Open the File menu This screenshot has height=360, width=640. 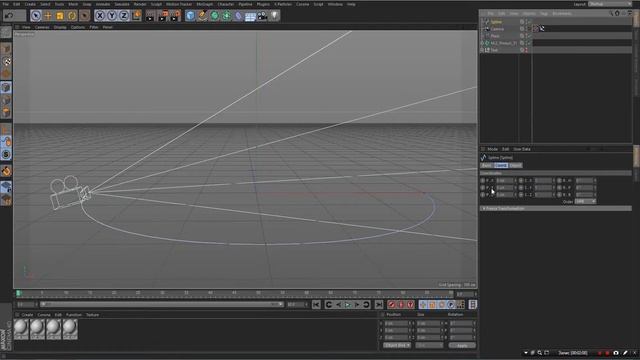tap(5, 4)
